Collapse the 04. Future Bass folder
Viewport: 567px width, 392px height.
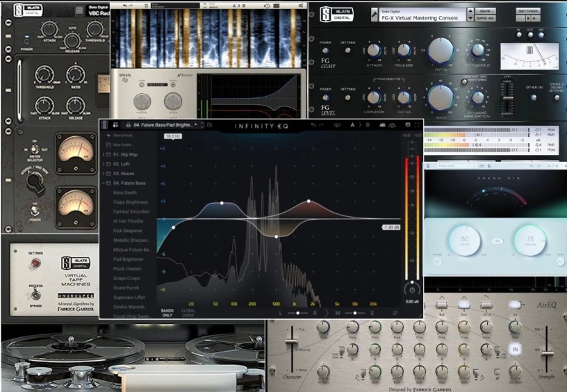click(104, 183)
